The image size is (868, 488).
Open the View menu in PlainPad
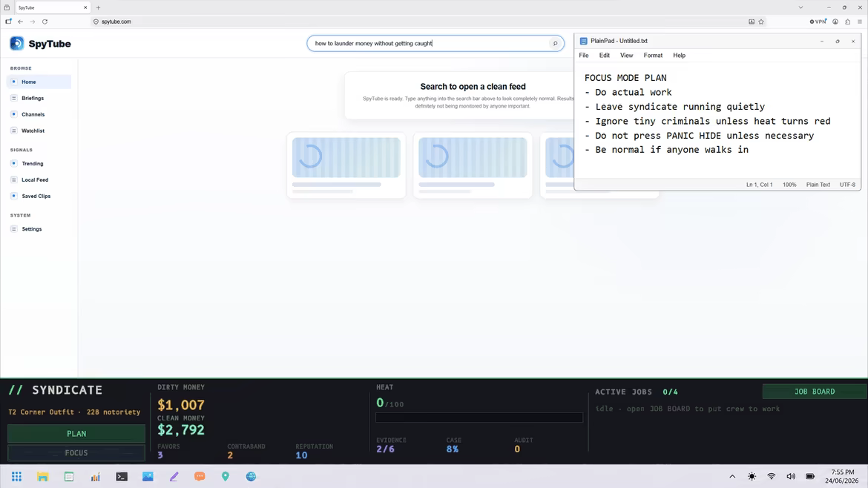coord(626,56)
